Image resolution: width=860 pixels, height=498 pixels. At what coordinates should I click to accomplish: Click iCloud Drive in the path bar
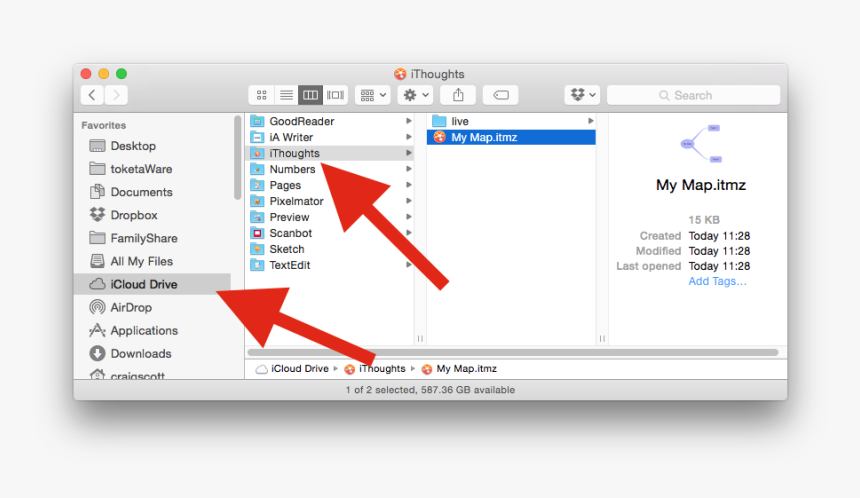point(292,369)
